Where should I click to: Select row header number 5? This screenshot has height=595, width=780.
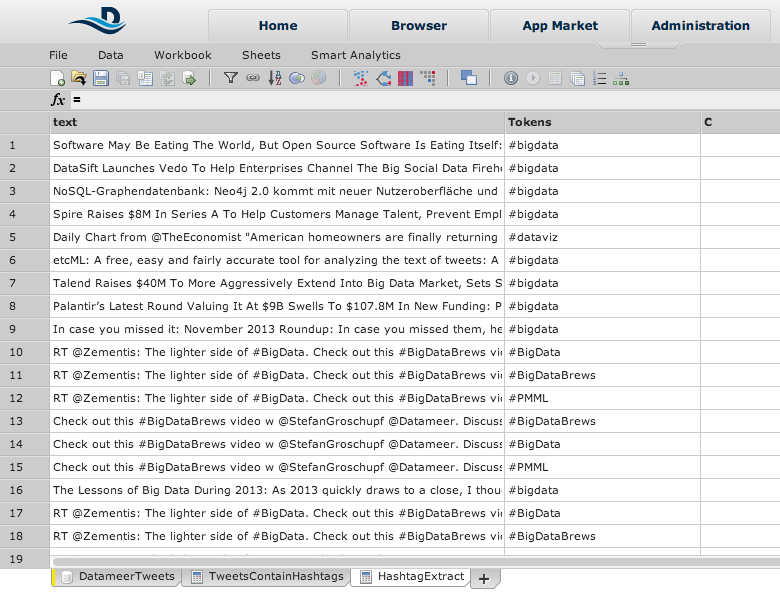pos(24,237)
